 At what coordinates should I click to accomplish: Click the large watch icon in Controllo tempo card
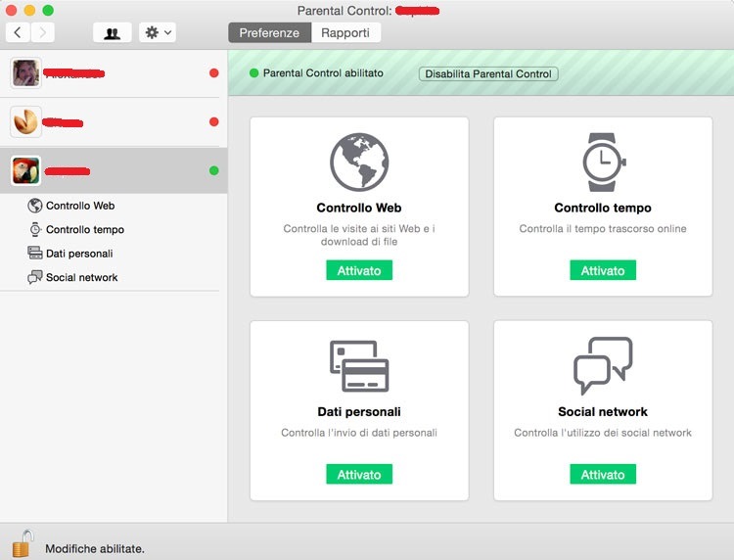(x=604, y=162)
